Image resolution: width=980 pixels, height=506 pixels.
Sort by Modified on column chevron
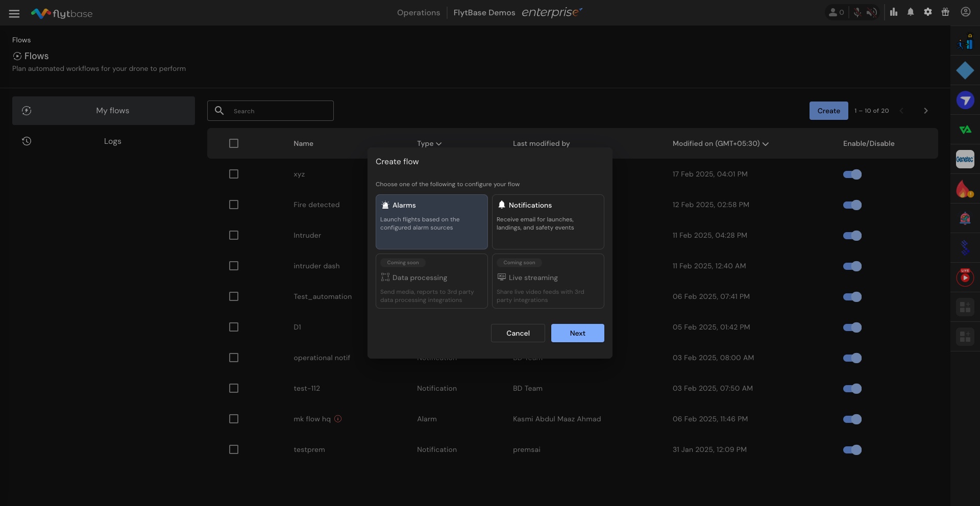(x=765, y=144)
